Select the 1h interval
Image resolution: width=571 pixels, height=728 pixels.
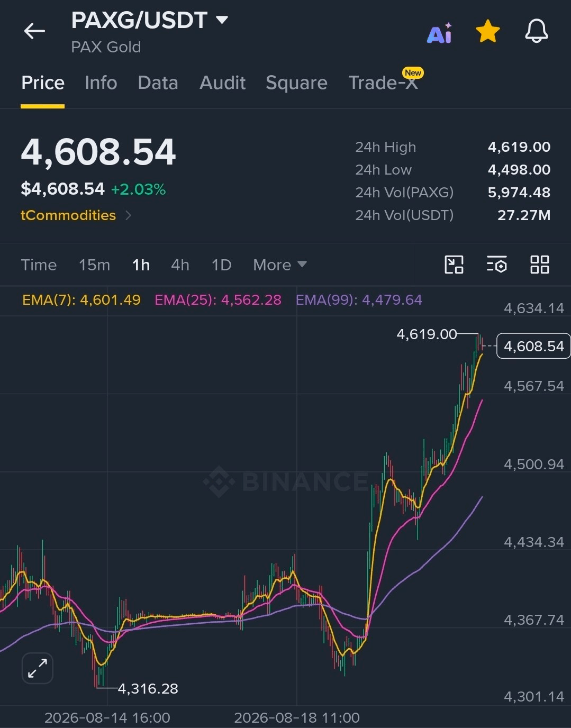pos(141,265)
